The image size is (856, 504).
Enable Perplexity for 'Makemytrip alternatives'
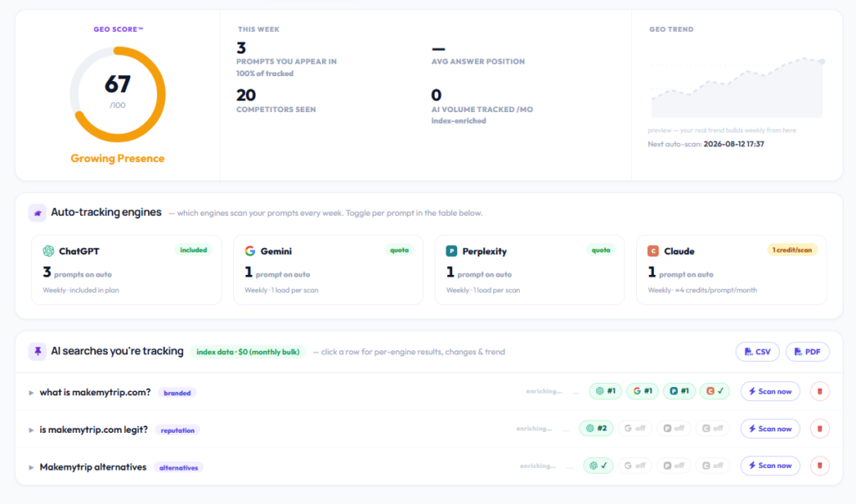674,466
